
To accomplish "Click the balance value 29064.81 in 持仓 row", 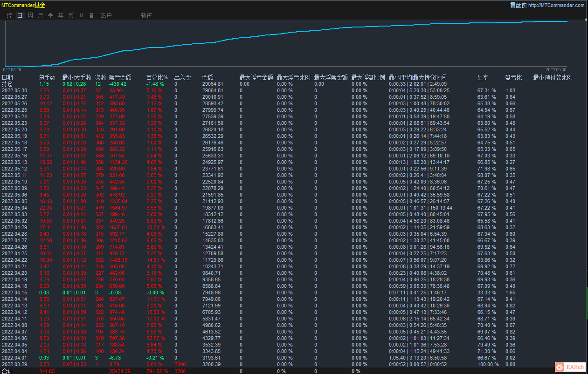I will pos(213,84).
